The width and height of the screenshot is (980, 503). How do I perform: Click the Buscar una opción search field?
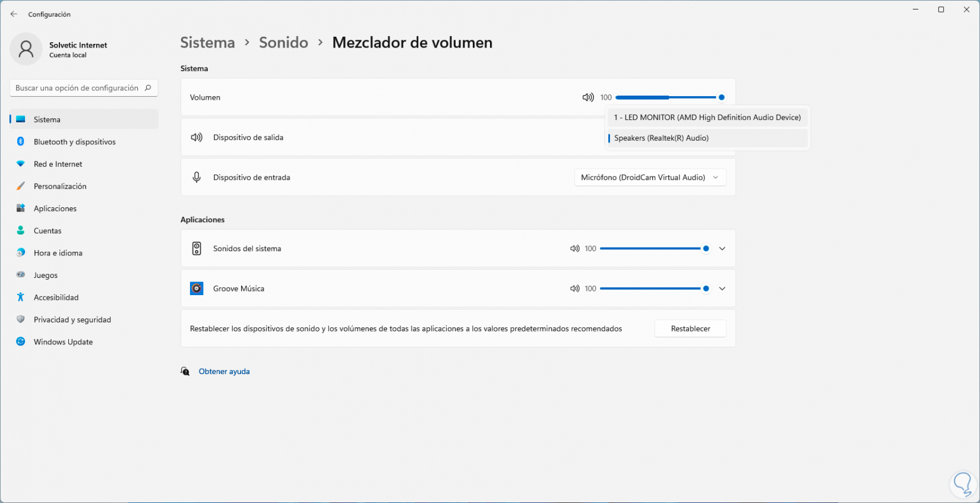coord(77,88)
